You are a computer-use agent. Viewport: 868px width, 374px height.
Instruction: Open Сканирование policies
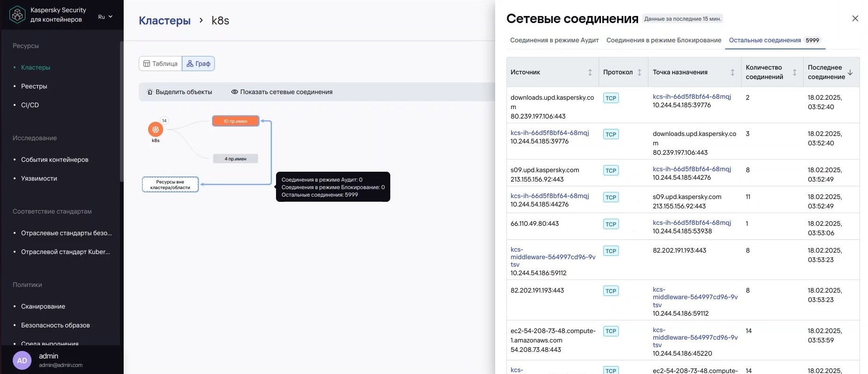43,306
